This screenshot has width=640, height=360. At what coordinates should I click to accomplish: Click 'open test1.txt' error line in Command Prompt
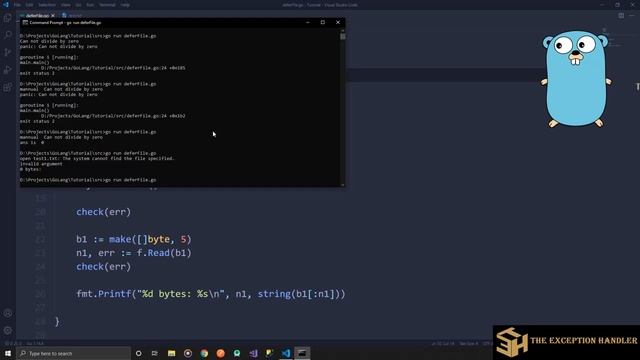pyautogui.click(x=97, y=158)
